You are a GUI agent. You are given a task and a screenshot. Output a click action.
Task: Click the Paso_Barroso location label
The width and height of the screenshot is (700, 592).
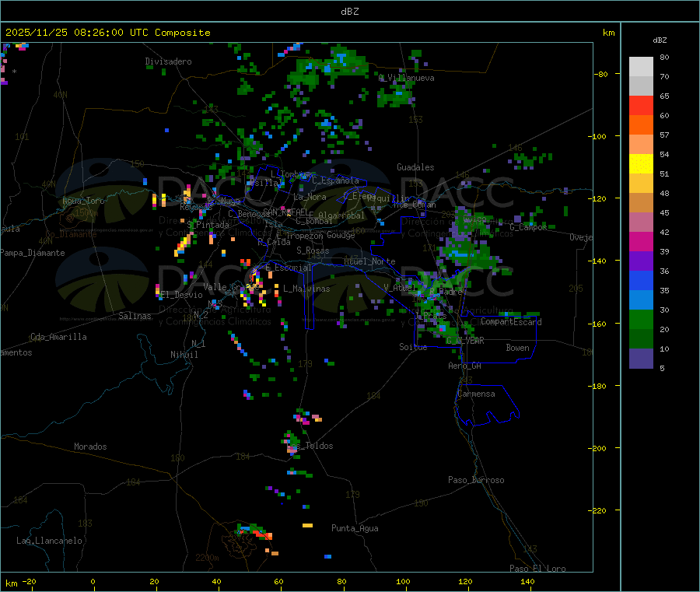[x=476, y=480]
